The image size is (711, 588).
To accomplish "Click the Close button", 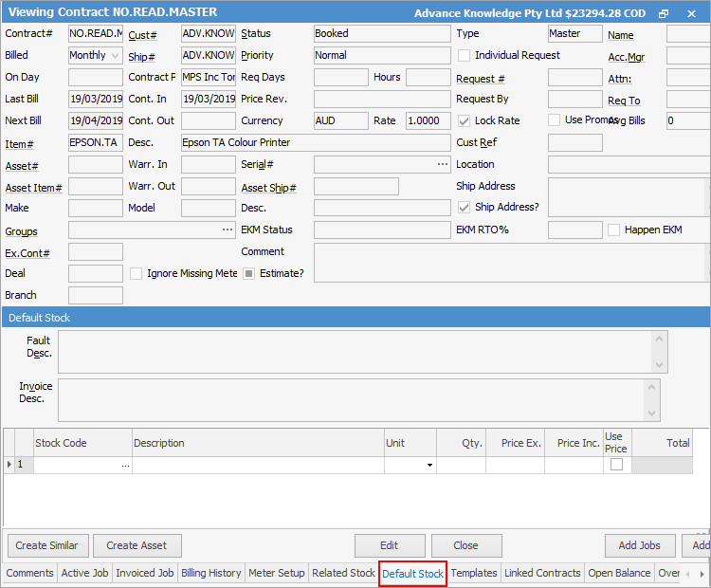I will pyautogui.click(x=466, y=545).
